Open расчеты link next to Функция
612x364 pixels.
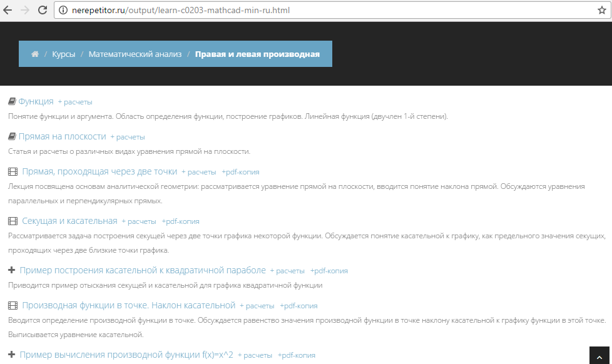tap(75, 102)
